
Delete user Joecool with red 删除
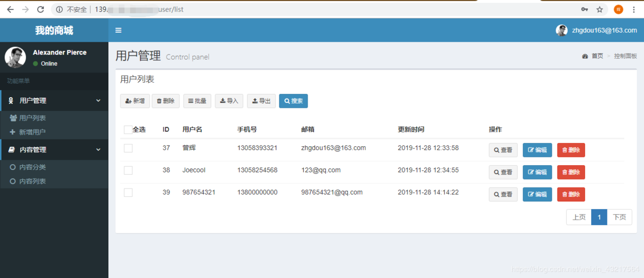(x=571, y=172)
